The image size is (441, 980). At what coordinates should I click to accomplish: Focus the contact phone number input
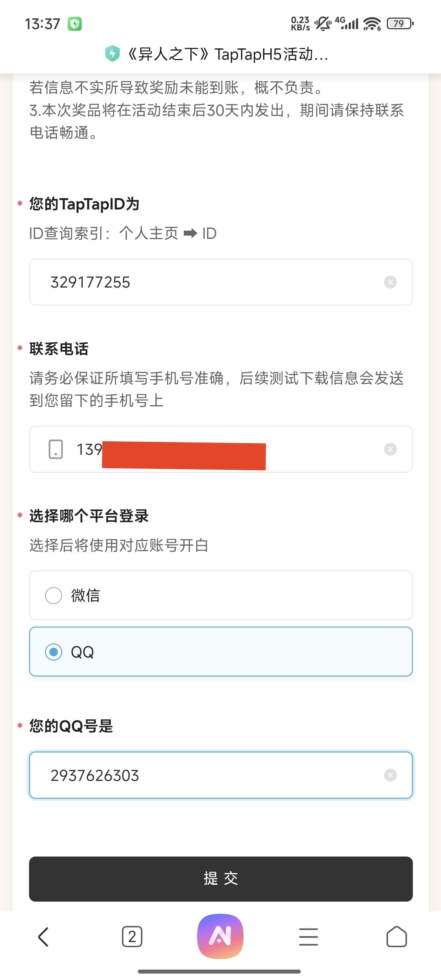pyautogui.click(x=221, y=449)
